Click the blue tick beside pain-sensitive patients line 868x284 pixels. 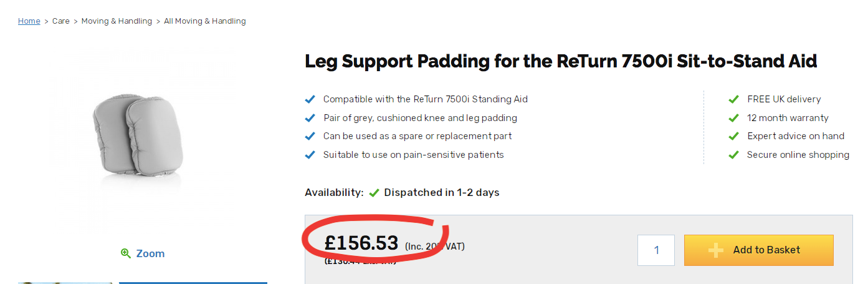pos(310,155)
